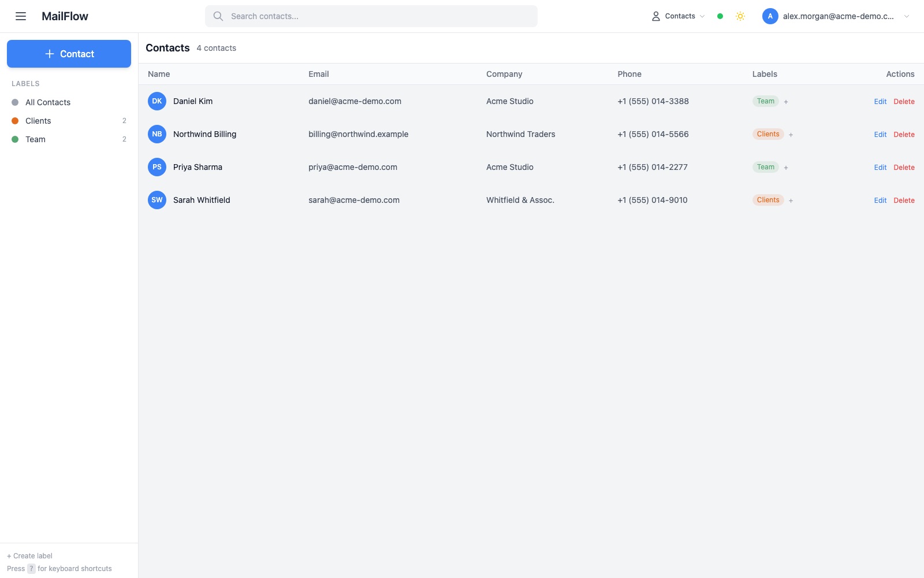Open the hamburger menu icon

pyautogui.click(x=21, y=16)
